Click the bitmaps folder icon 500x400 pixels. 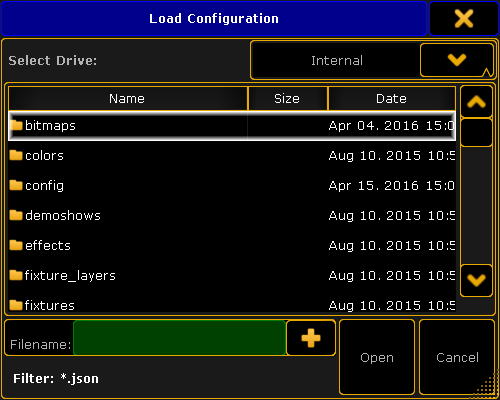tap(16, 126)
